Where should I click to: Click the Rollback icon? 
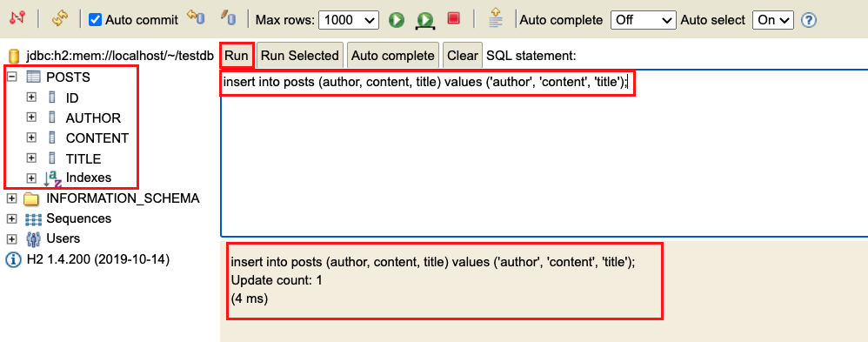click(196, 18)
